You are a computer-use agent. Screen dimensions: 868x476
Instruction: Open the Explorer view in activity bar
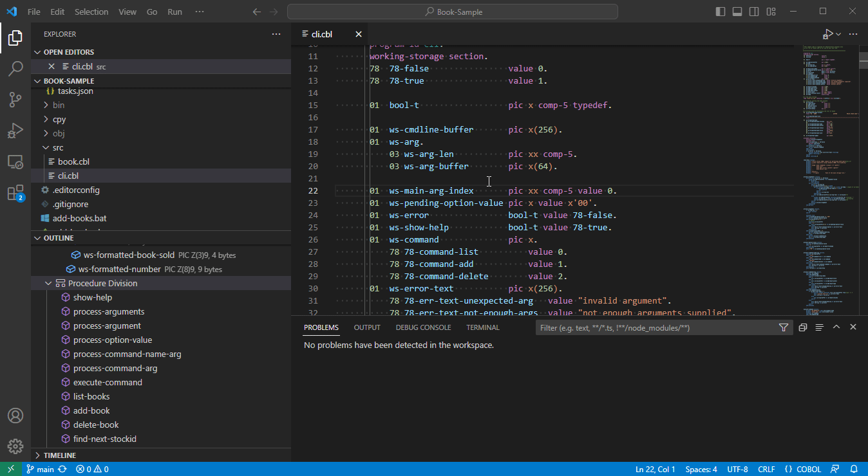click(x=15, y=39)
